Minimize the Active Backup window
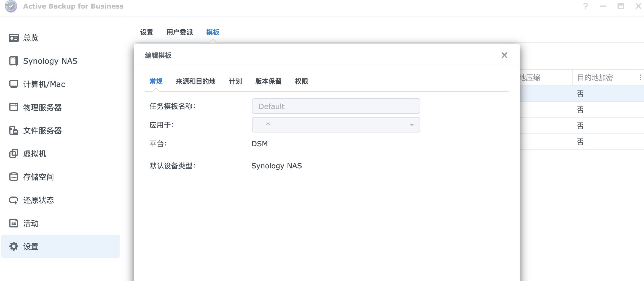 603,6
